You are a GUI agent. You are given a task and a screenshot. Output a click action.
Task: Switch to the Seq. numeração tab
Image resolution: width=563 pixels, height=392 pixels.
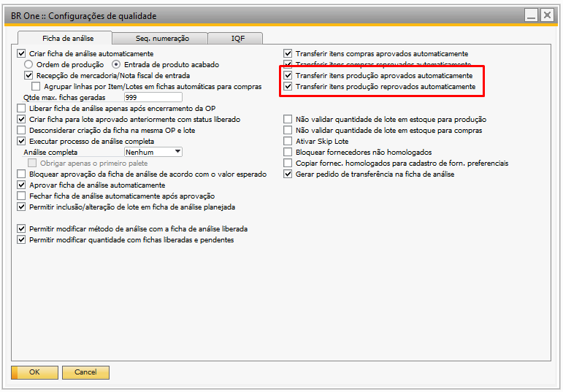point(160,39)
